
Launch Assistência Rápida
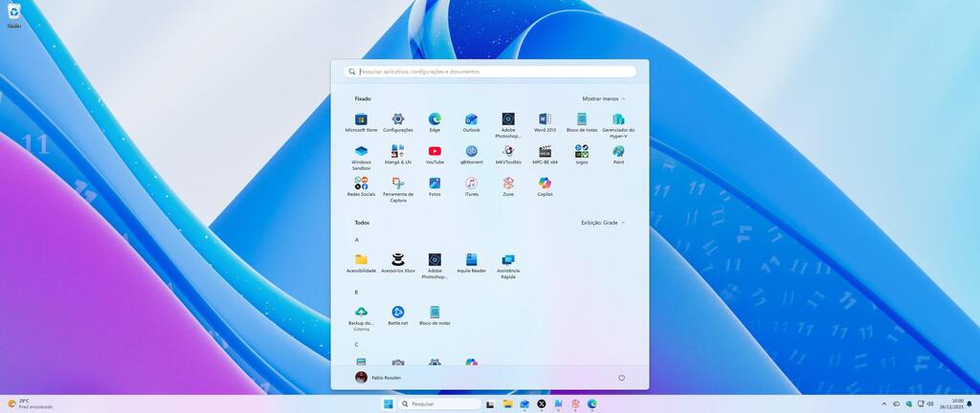tap(508, 267)
